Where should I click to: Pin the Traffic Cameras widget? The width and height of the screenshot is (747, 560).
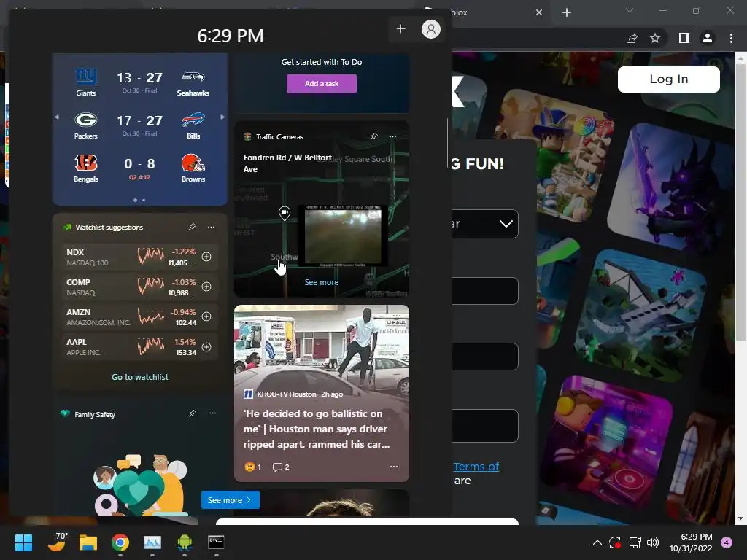pos(374,136)
